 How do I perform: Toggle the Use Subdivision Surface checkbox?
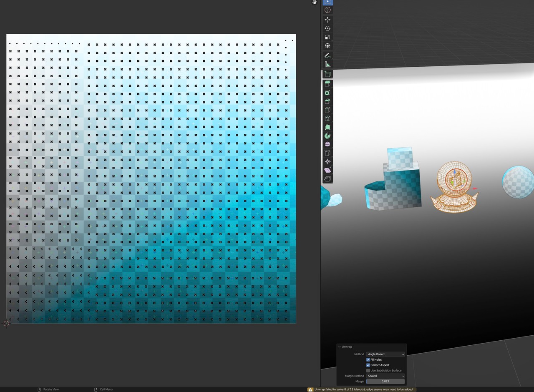368,370
